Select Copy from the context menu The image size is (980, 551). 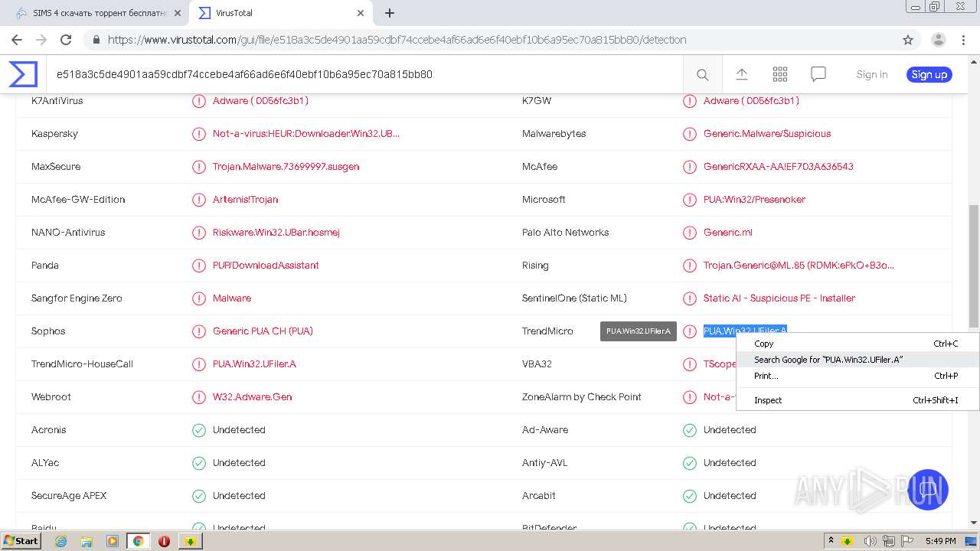pos(764,344)
